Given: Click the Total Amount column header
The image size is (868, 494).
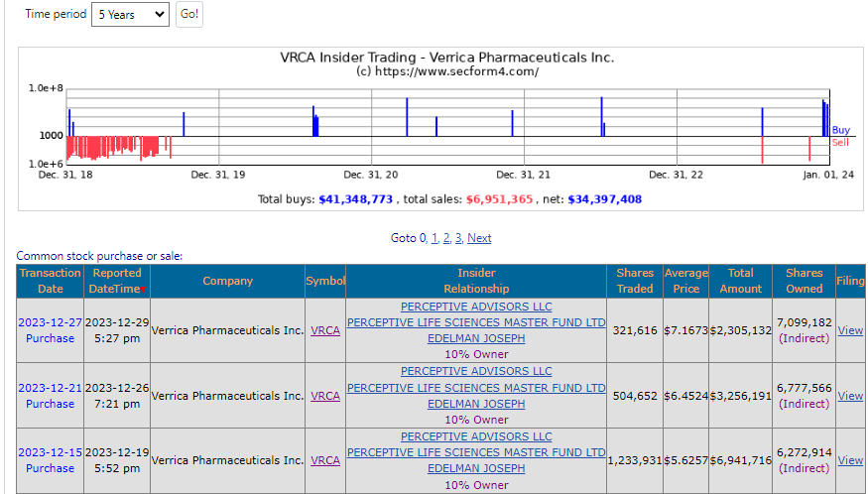Looking at the screenshot, I should 741,281.
